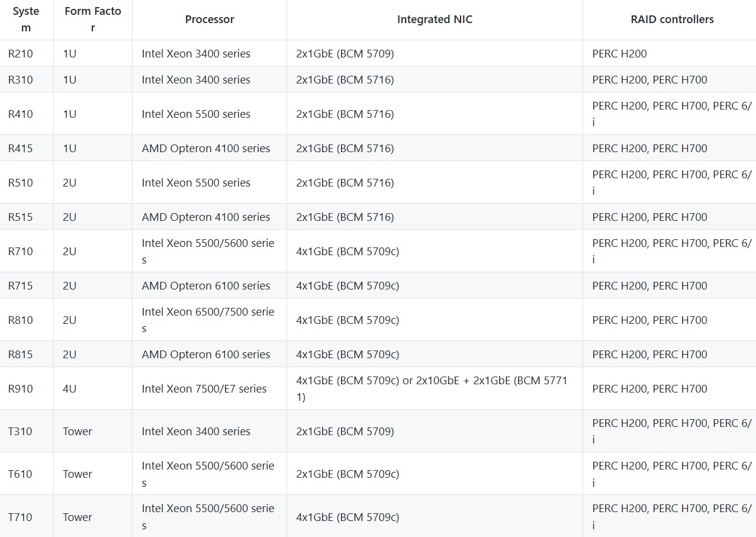Select the R715 system cell
Viewport: 756px width, 537px height.
click(x=26, y=285)
